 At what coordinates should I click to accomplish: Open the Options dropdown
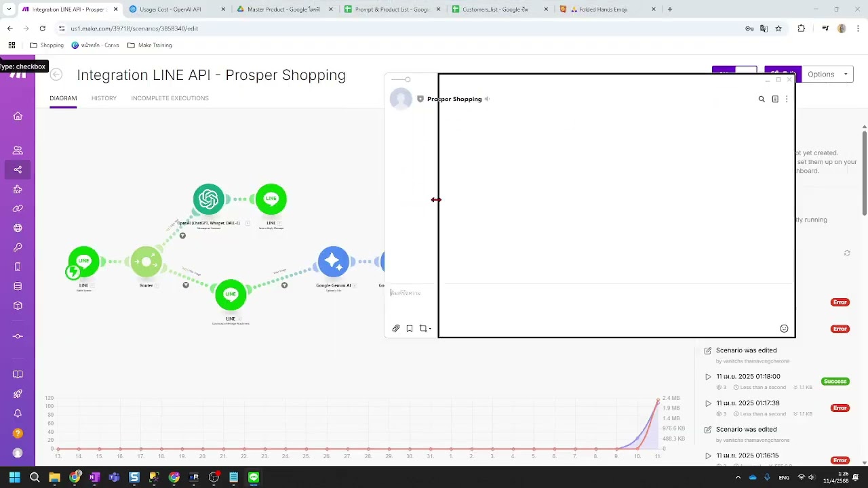[828, 74]
